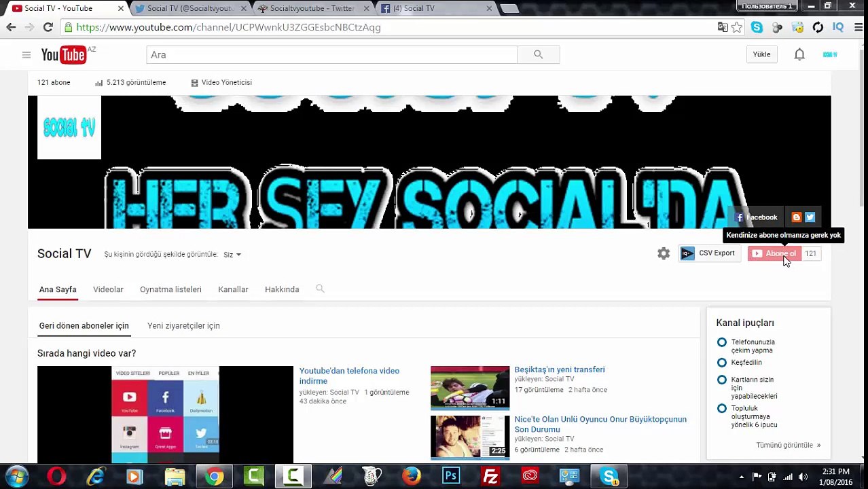This screenshot has width=868, height=489.
Task: Click the YouTube search input field
Action: point(332,55)
